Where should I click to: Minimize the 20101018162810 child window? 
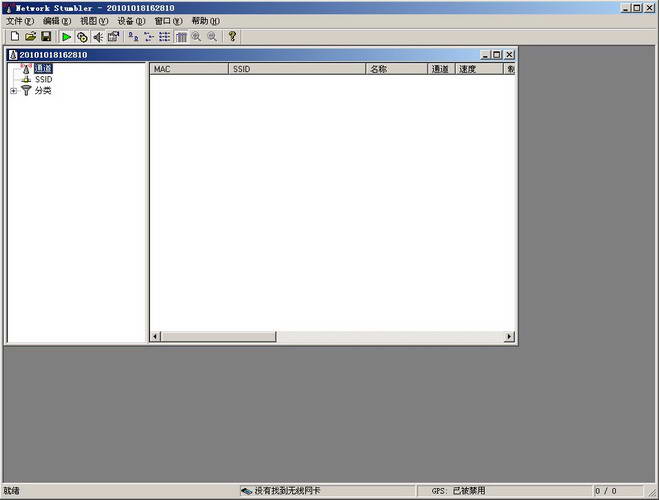click(x=485, y=55)
